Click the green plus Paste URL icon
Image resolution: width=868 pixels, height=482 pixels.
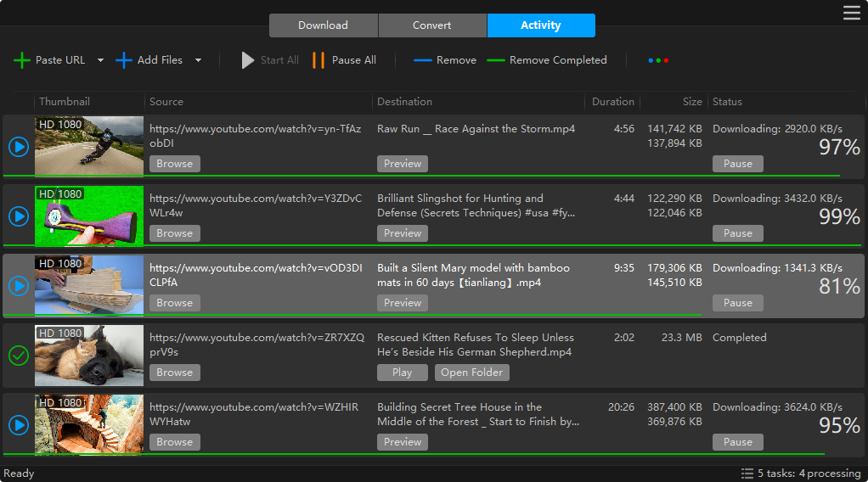click(x=22, y=60)
